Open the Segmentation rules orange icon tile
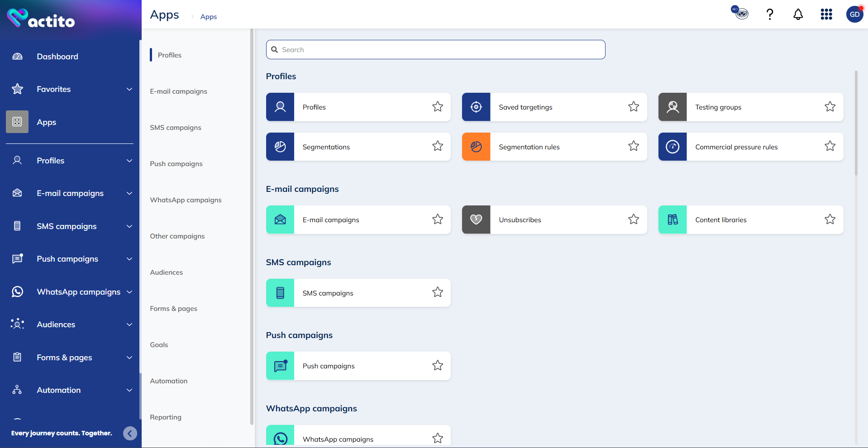 coord(476,147)
